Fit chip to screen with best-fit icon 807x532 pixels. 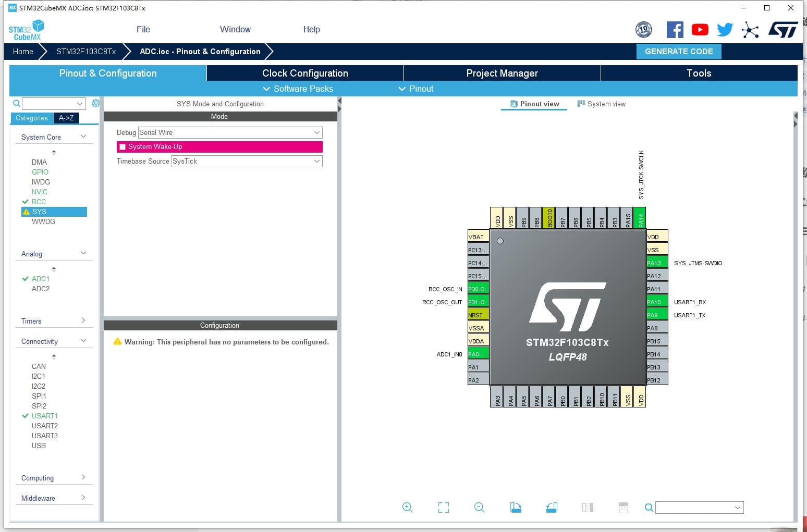[x=444, y=508]
